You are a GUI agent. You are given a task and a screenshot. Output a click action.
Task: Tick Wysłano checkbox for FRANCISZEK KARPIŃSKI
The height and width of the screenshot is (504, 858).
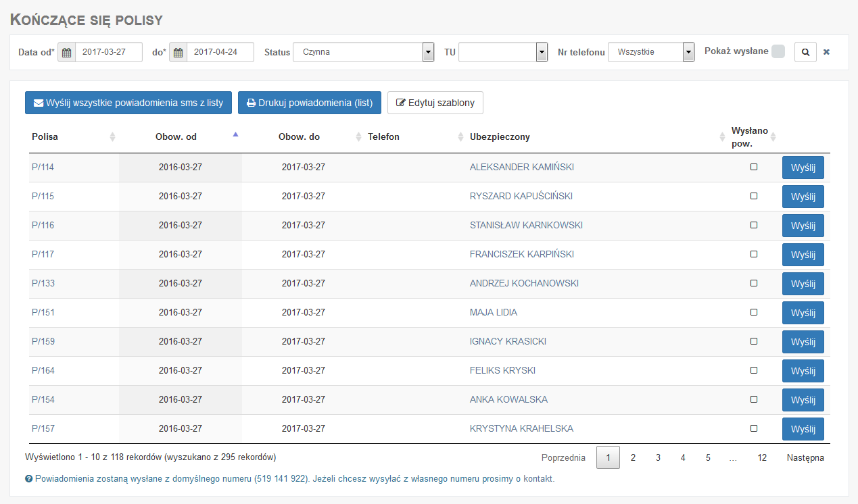click(754, 254)
